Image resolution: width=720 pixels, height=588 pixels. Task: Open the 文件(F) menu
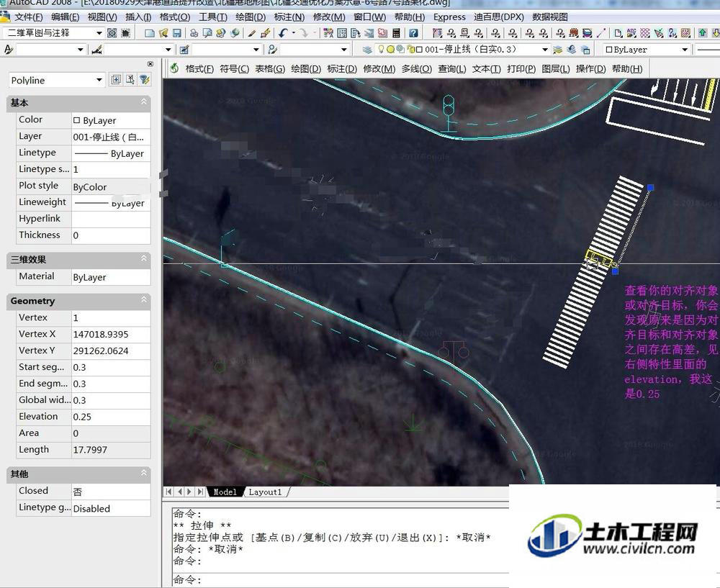pos(29,17)
